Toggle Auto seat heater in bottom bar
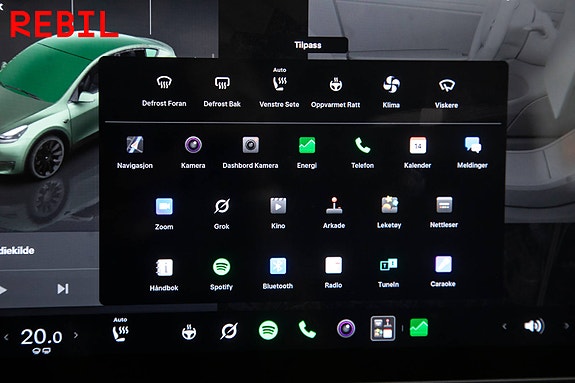 120,329
